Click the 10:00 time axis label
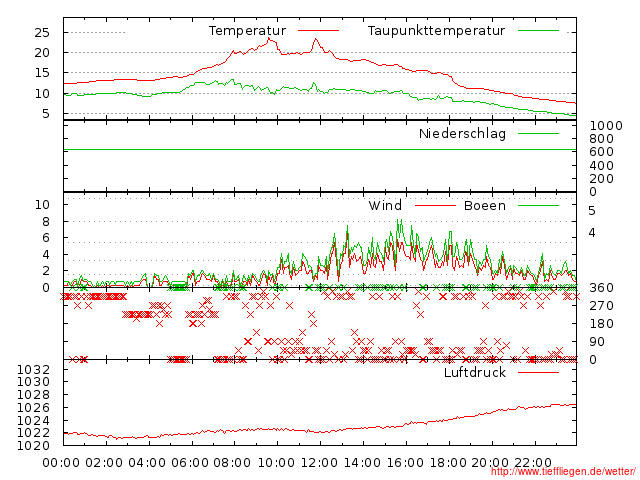This screenshot has height=480, width=640. (x=277, y=463)
